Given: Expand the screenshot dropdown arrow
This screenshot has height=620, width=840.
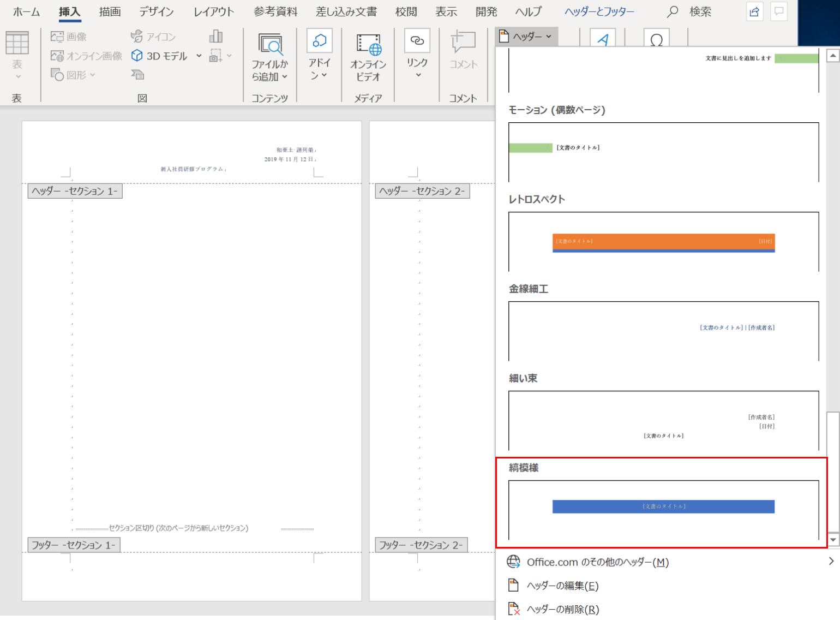Looking at the screenshot, I should click(x=230, y=56).
